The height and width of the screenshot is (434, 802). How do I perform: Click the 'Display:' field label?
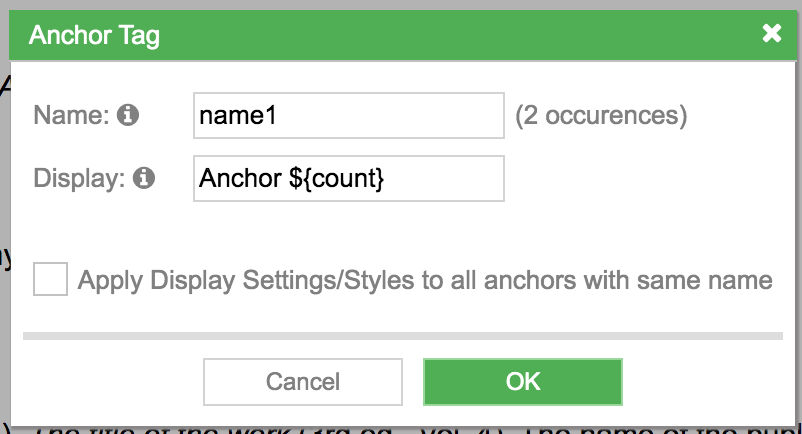79,178
